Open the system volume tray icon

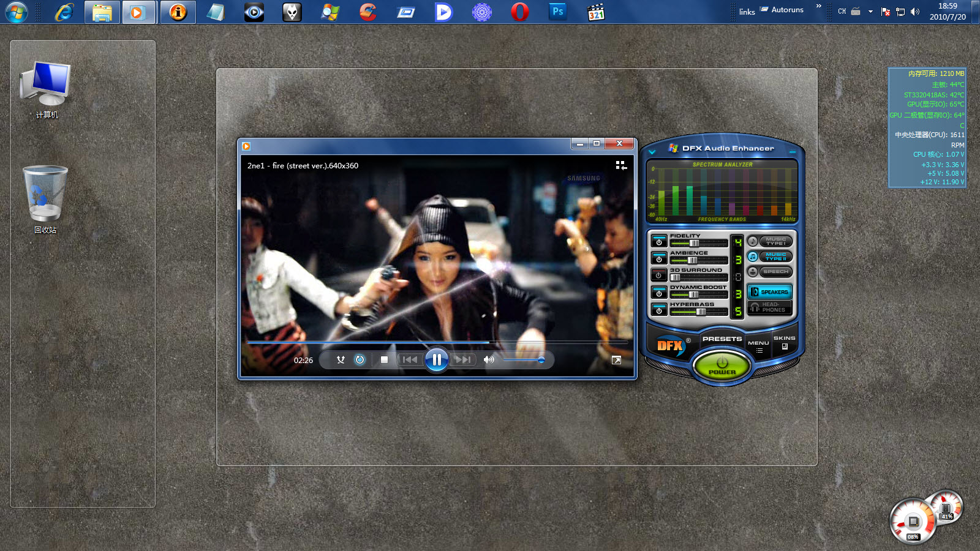915,12
